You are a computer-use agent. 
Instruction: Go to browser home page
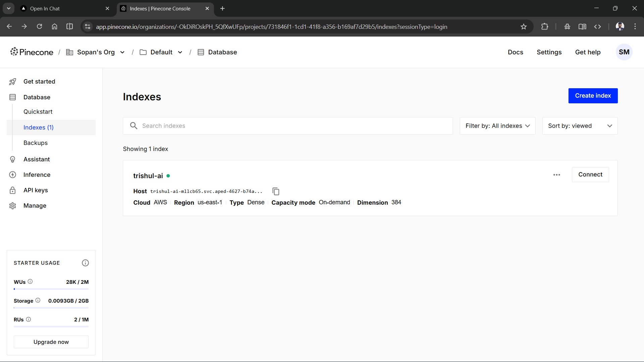(54, 27)
